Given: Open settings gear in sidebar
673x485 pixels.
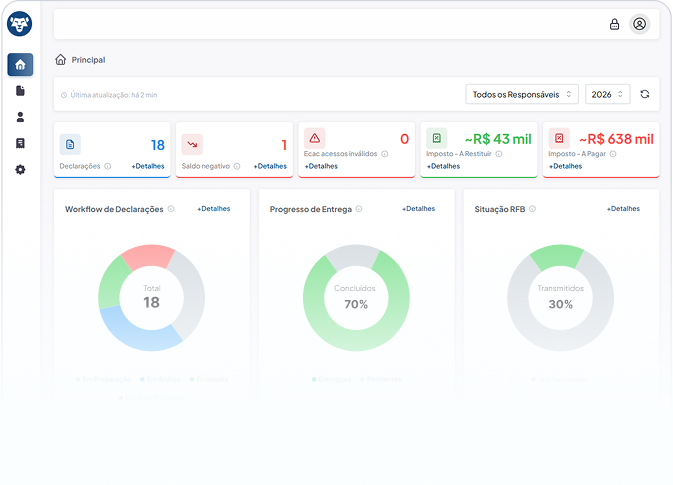Looking at the screenshot, I should coord(20,170).
